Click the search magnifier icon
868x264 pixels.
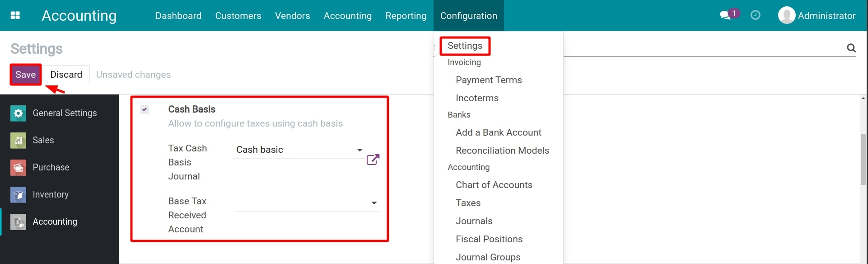(x=851, y=48)
